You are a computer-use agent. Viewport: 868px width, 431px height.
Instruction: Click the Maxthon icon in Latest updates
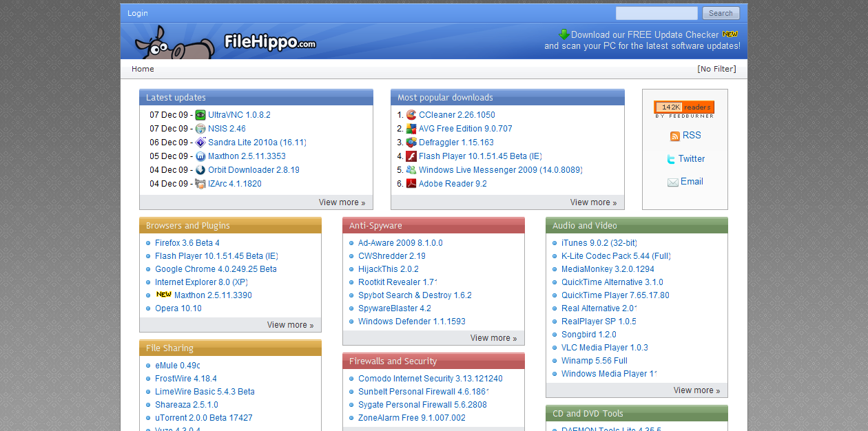200,156
